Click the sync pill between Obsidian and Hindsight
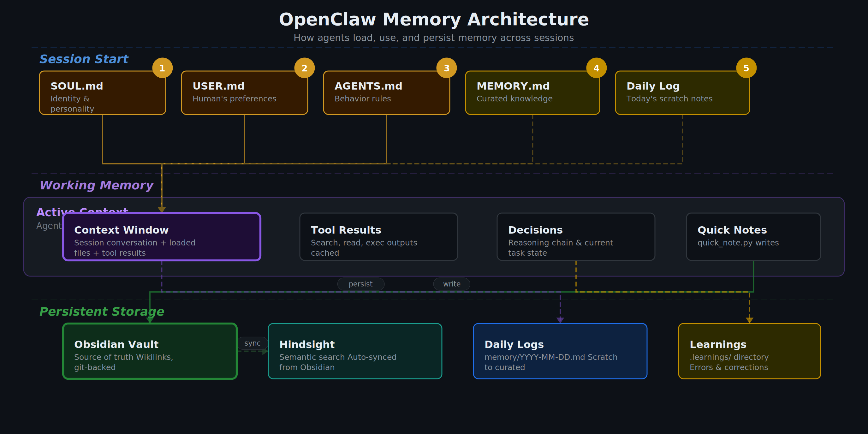 [253, 343]
